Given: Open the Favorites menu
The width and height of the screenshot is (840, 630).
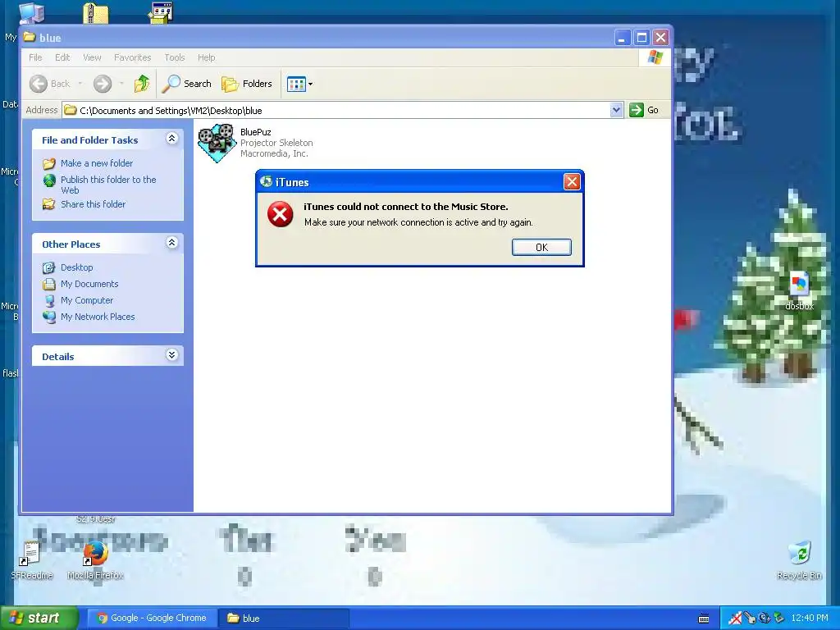Looking at the screenshot, I should tap(132, 57).
